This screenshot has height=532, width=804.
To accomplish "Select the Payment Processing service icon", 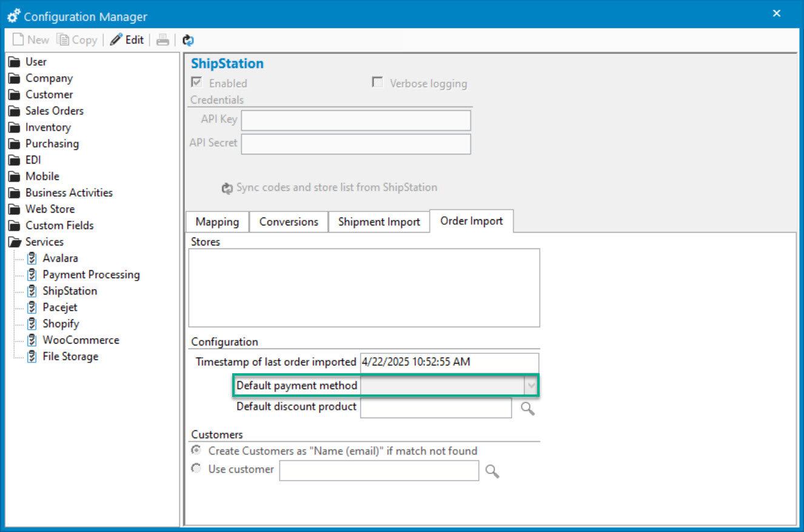I will [x=32, y=274].
